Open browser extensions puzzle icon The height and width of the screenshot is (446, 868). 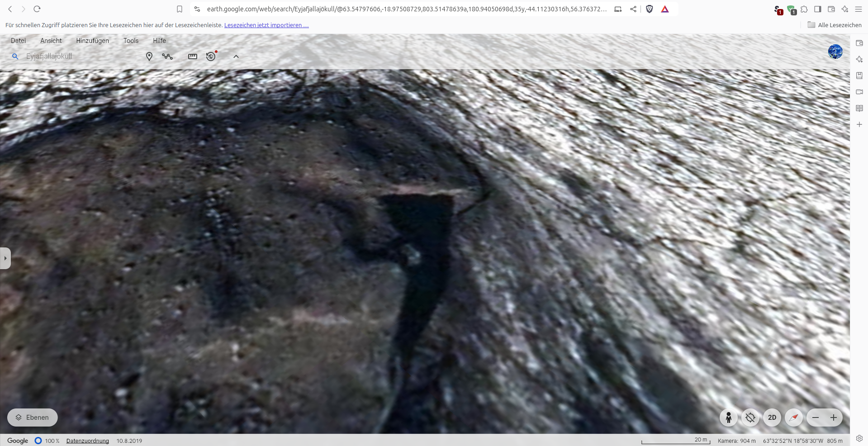click(x=804, y=9)
